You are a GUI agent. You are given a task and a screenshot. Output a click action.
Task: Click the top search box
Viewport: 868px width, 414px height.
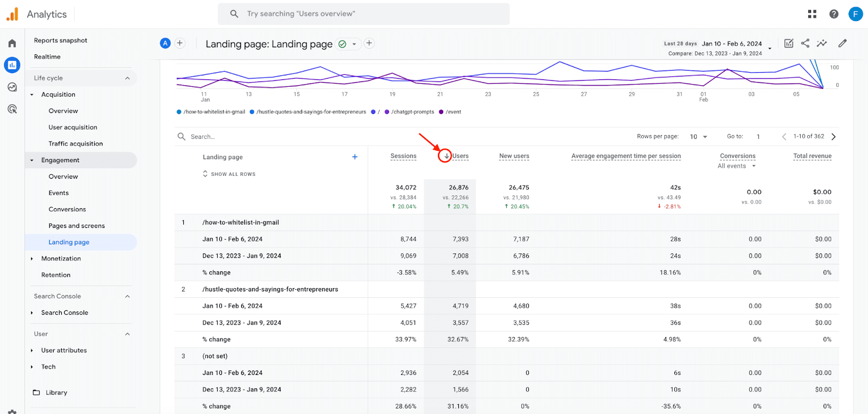363,14
